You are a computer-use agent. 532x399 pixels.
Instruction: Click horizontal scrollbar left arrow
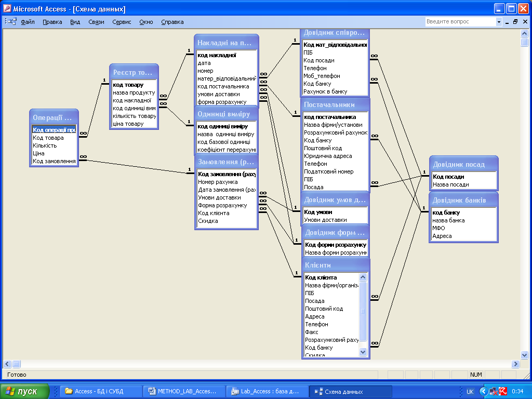(x=7, y=364)
